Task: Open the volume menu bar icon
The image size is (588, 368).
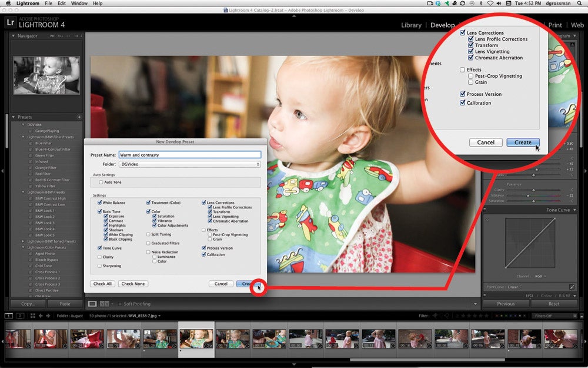Action: pyautogui.click(x=499, y=4)
